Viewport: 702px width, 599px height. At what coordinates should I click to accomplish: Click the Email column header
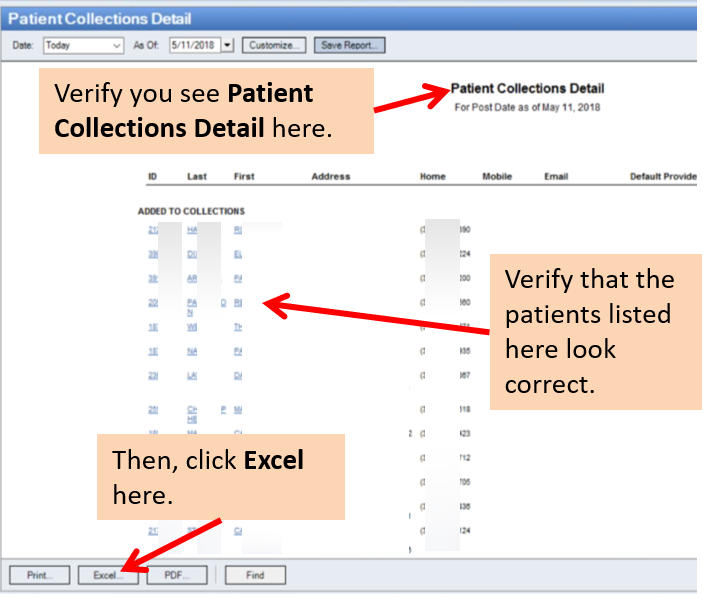[x=556, y=177]
